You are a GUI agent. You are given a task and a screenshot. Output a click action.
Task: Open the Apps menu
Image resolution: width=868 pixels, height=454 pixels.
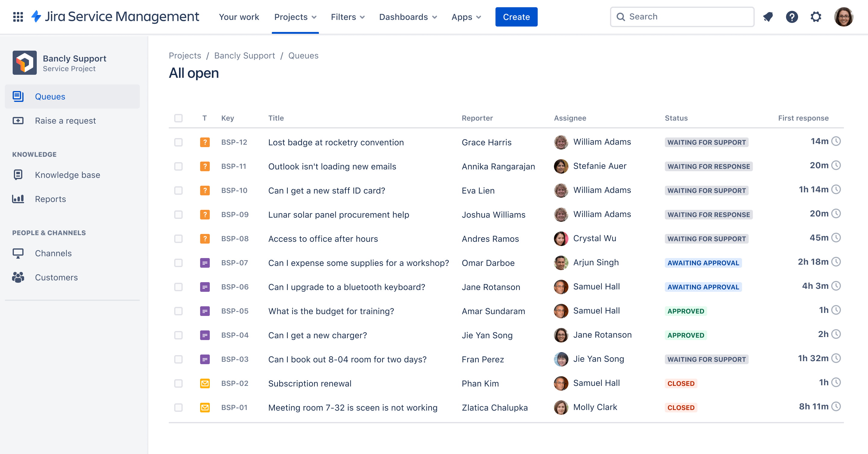[x=466, y=17]
